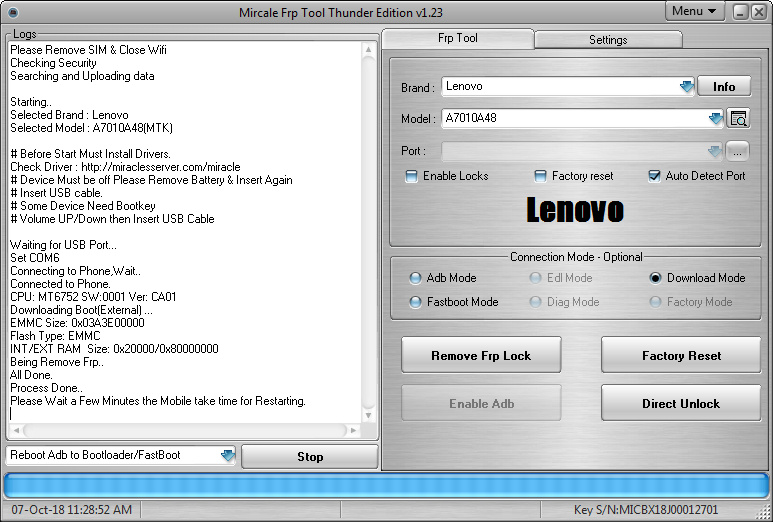Image resolution: width=773 pixels, height=522 pixels.
Task: Click the Enable Adb button
Action: pos(481,403)
